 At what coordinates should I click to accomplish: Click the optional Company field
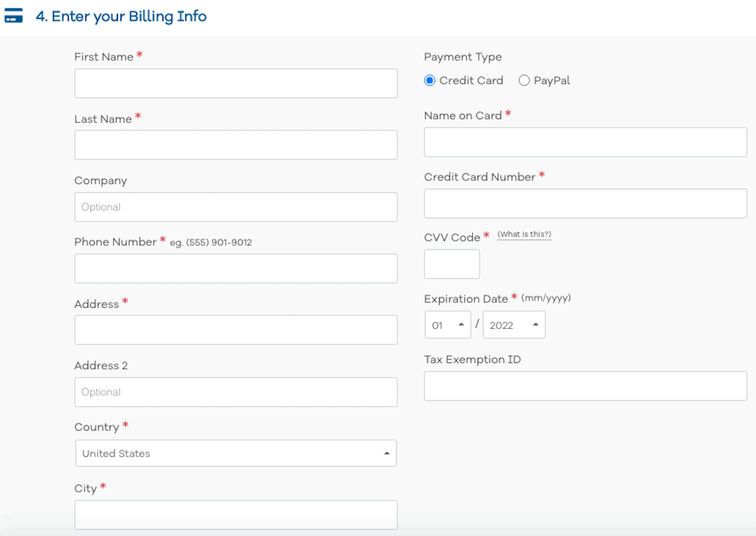click(x=235, y=207)
